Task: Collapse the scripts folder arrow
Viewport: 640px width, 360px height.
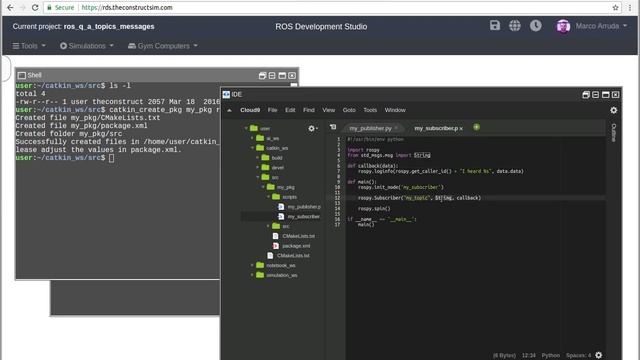Action: tap(269, 197)
